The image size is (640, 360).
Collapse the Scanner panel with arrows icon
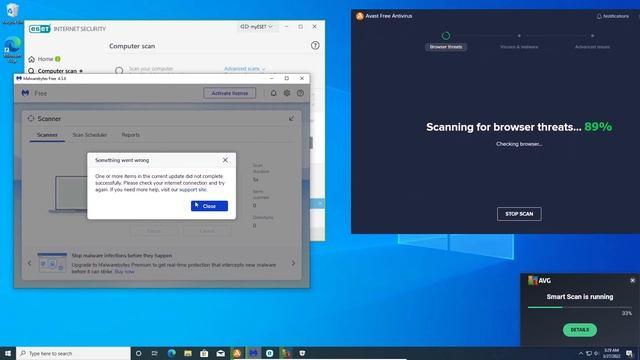(x=291, y=118)
